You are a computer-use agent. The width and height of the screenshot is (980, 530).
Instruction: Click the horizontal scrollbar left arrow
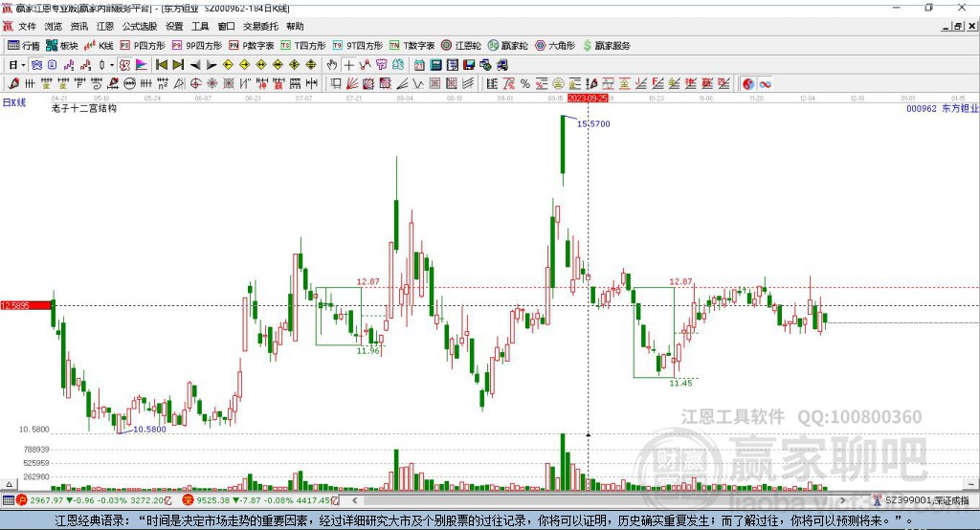355,500
